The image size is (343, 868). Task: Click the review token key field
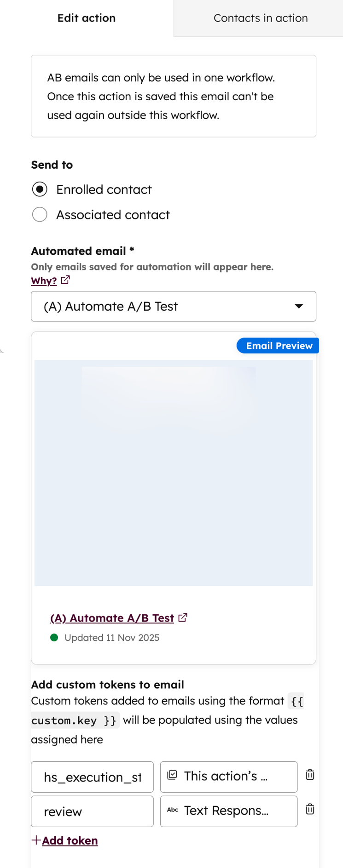92,811
